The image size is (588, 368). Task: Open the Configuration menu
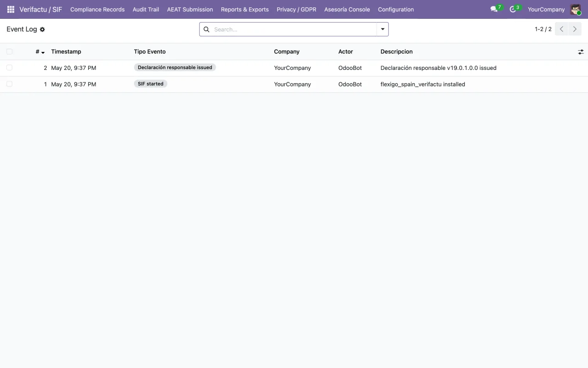coord(396,9)
